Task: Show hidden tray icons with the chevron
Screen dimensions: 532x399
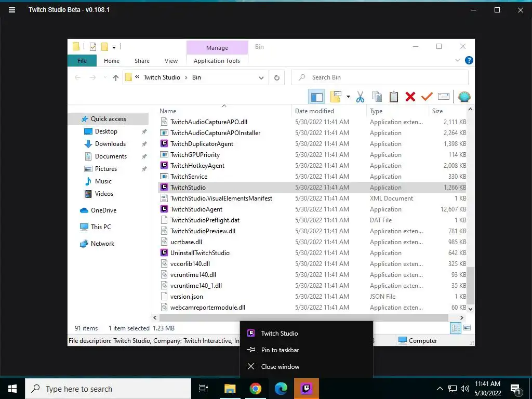Action: pos(440,389)
